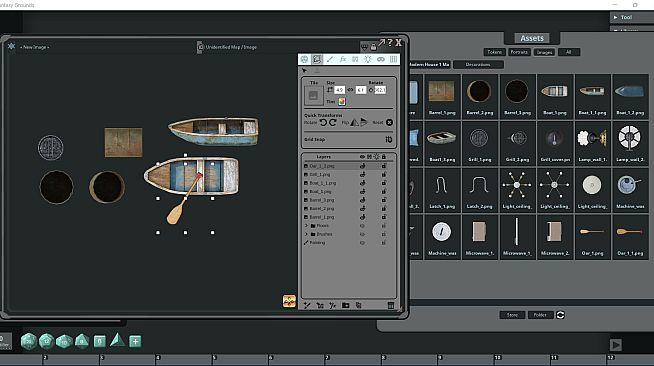Expand the Floors layer folder
This screenshot has width=654, height=366.
(x=307, y=226)
